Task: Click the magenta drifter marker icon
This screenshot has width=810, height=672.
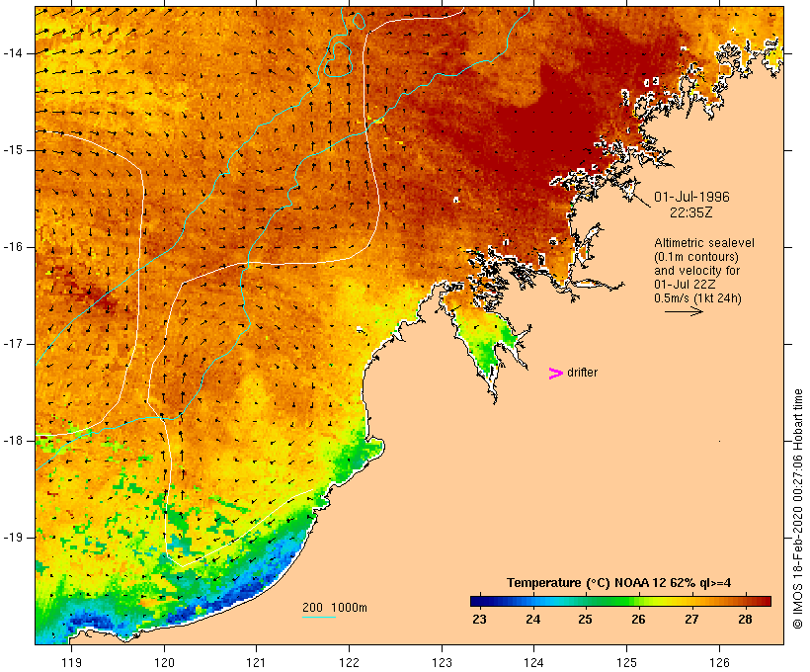Action: coord(555,374)
